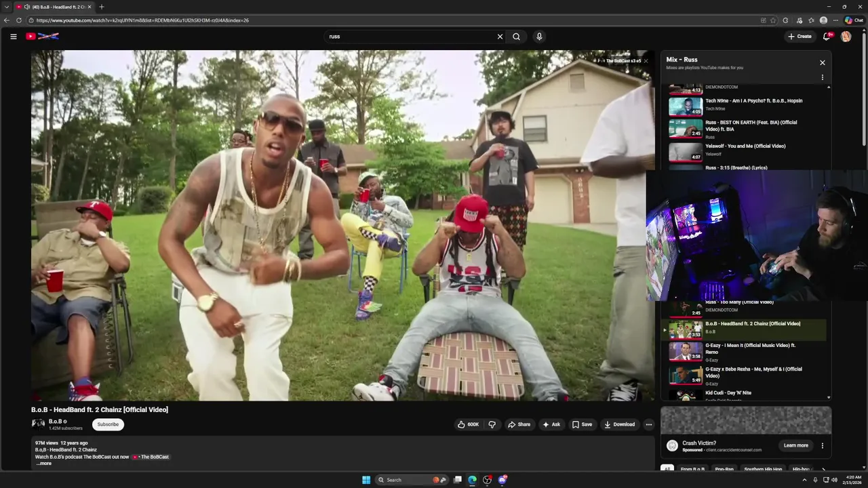868x488 pixels.
Task: Open the B.o.B channel name link
Action: [x=55, y=422]
